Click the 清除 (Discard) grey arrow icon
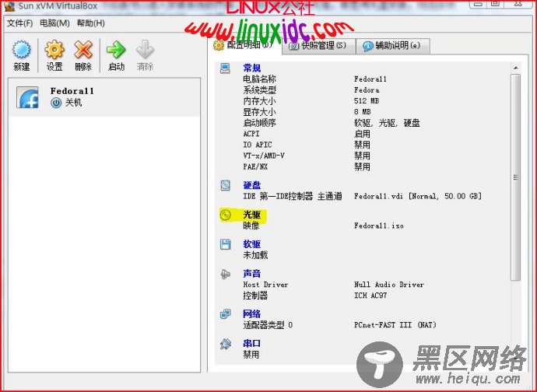The image size is (537, 392). (x=145, y=50)
